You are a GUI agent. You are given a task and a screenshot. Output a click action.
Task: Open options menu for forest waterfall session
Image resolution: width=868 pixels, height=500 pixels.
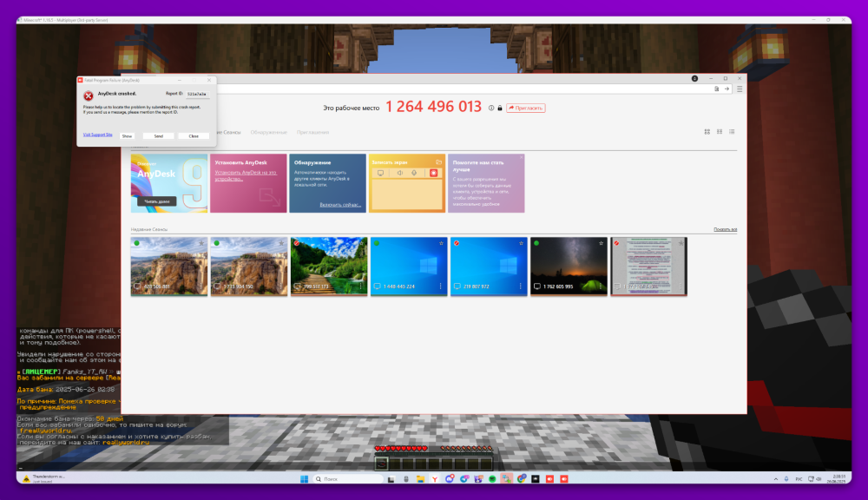(361, 286)
